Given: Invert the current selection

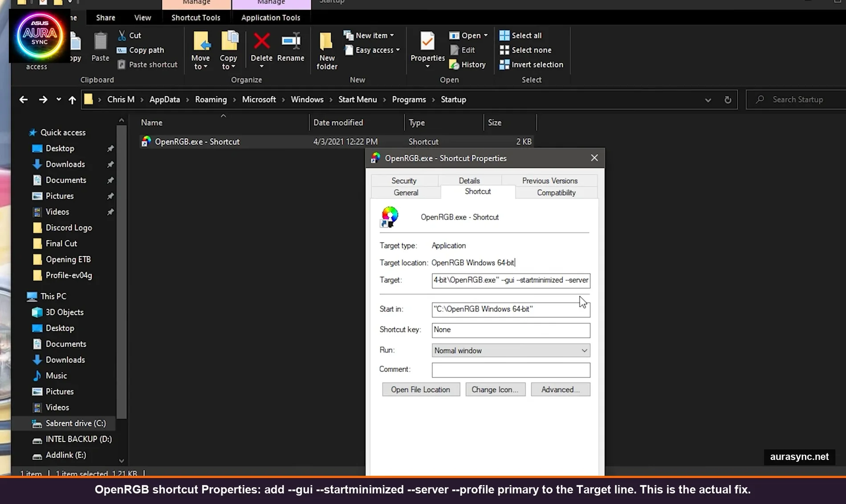Looking at the screenshot, I should pyautogui.click(x=532, y=65).
